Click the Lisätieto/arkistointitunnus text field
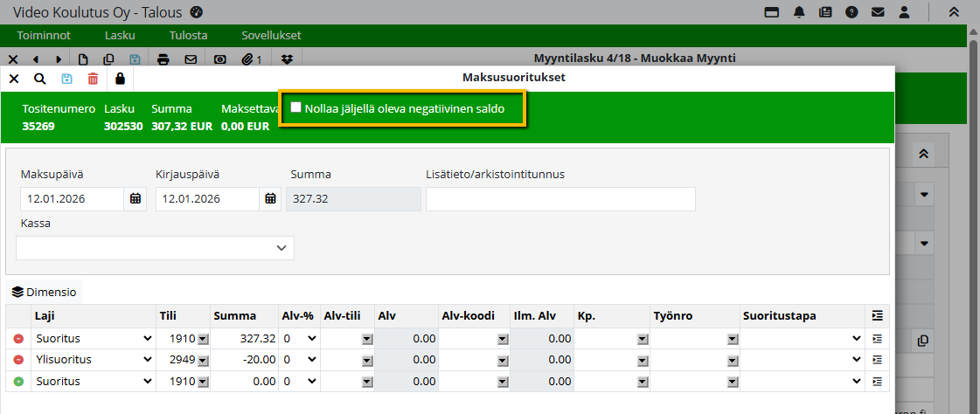Screen dimensions: 980x414 tap(560, 199)
